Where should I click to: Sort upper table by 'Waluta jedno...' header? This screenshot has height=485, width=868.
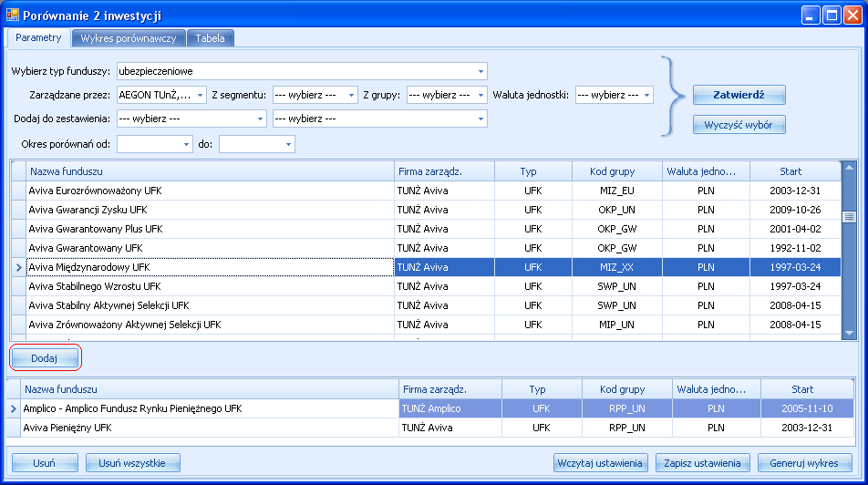pos(706,171)
